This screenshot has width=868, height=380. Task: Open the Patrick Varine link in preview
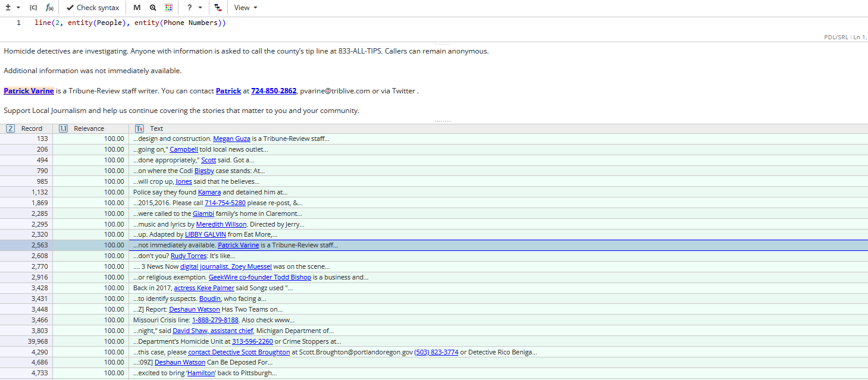(29, 91)
